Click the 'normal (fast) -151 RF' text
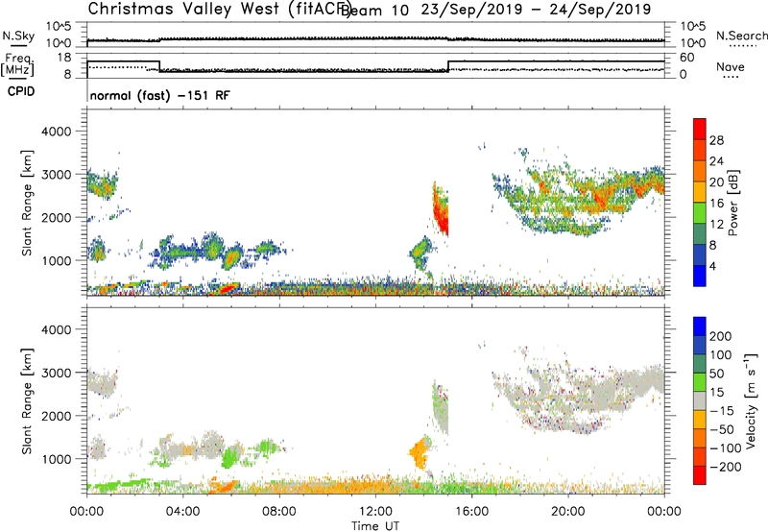The height and width of the screenshot is (532, 768). 159,95
